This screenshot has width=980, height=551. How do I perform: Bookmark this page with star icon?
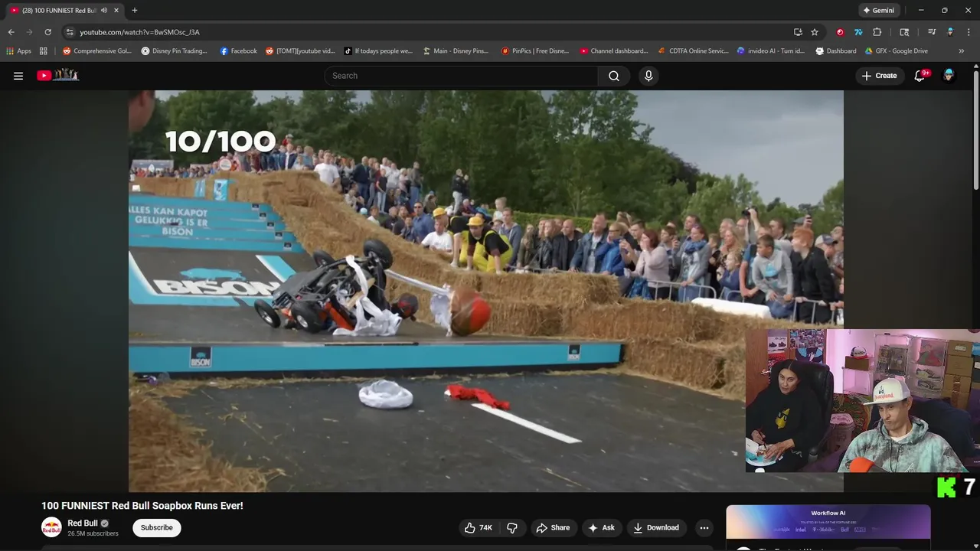coord(815,32)
